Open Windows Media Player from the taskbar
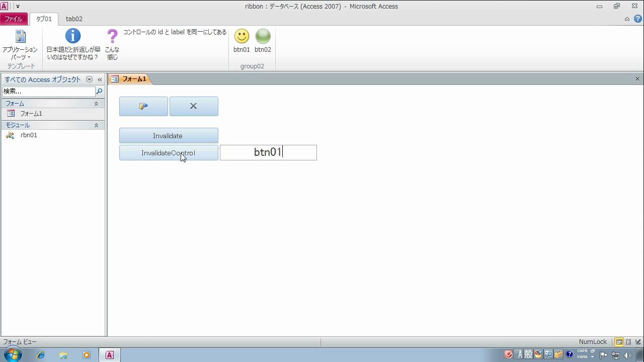 pos(86,355)
